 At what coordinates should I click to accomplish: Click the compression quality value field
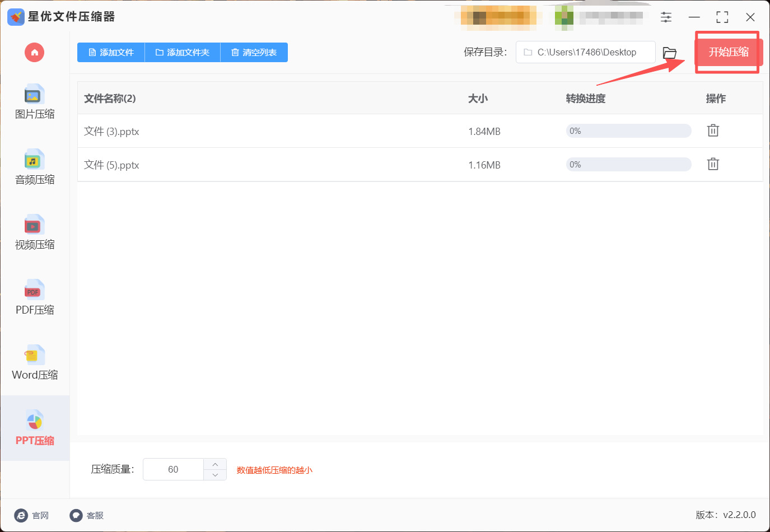pos(173,469)
